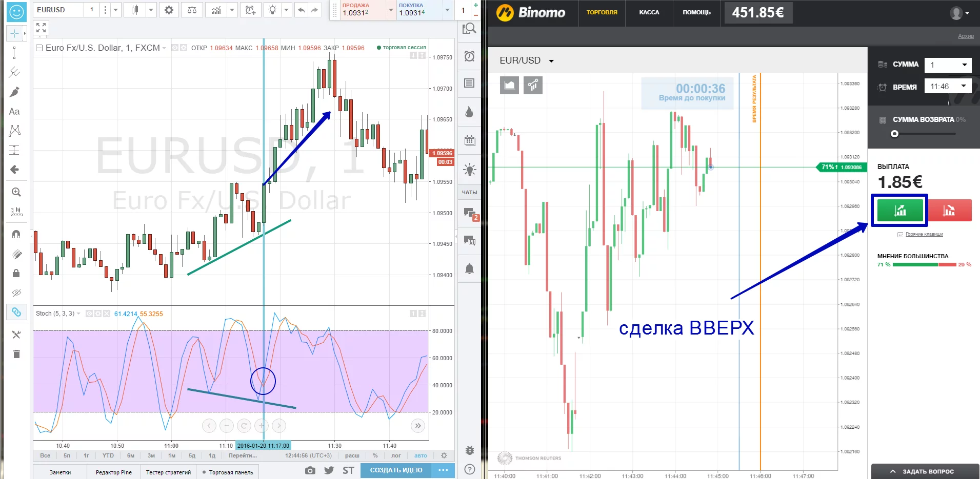Open the timeframe options dropdown arrow
Viewport: 980px width, 479px height.
(x=115, y=10)
